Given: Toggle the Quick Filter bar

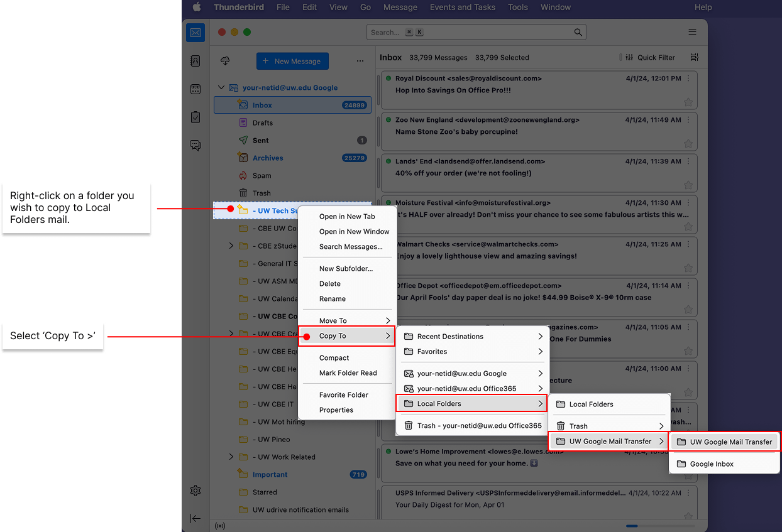Looking at the screenshot, I should [x=647, y=57].
